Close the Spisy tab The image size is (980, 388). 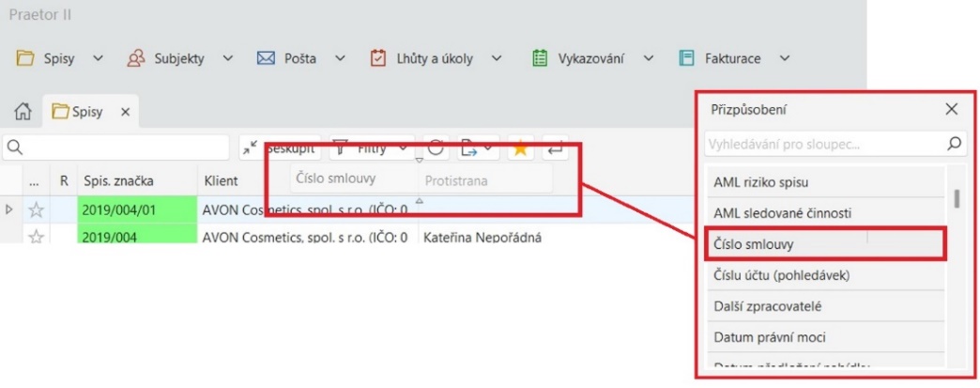click(x=125, y=112)
